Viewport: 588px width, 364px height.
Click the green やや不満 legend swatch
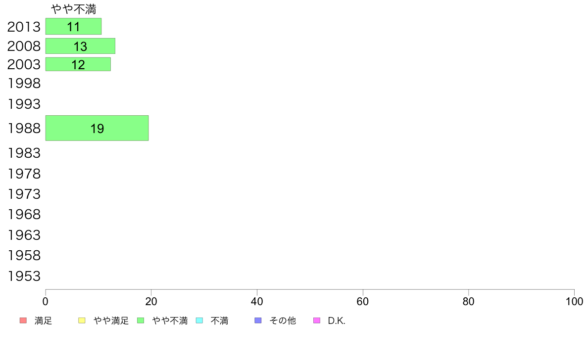tap(141, 320)
